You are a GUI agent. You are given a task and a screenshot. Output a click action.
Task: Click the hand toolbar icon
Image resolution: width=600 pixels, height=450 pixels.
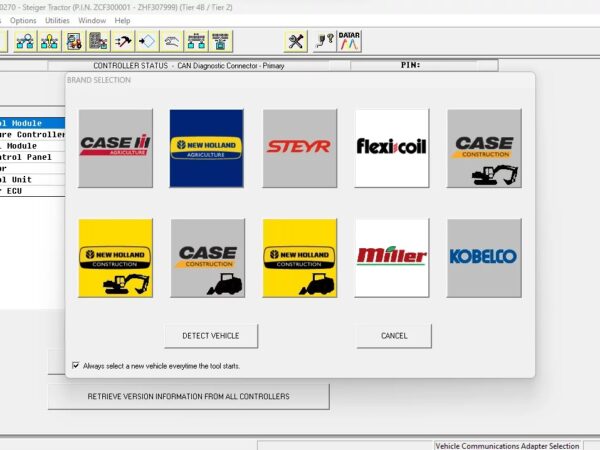[x=171, y=41]
